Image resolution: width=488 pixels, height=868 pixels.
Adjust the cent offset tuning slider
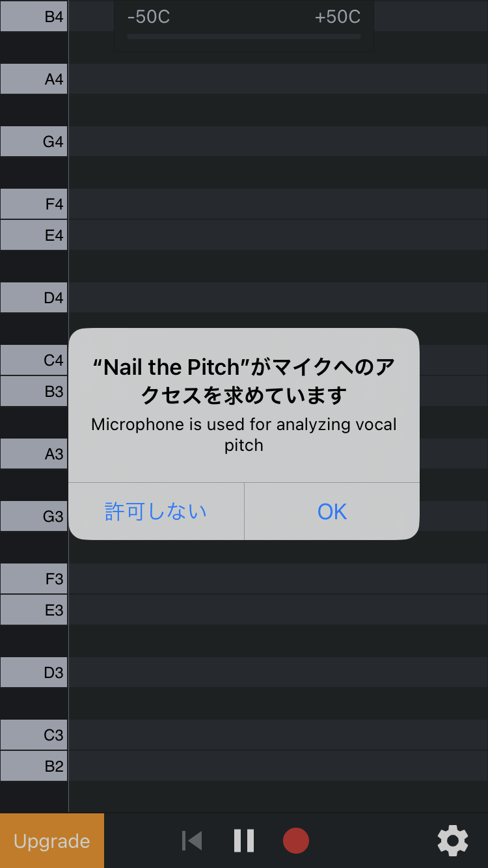tap(244, 37)
